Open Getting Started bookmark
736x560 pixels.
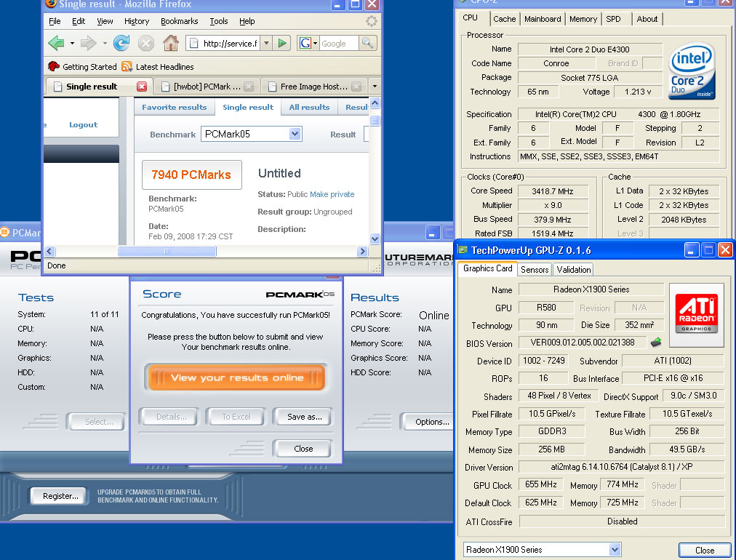pos(83,67)
